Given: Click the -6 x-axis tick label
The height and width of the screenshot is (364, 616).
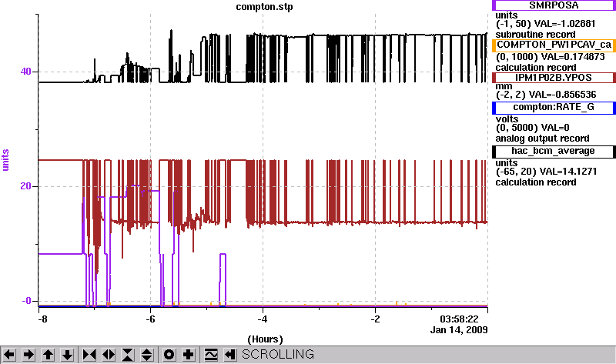Looking at the screenshot, I should pos(150,319).
